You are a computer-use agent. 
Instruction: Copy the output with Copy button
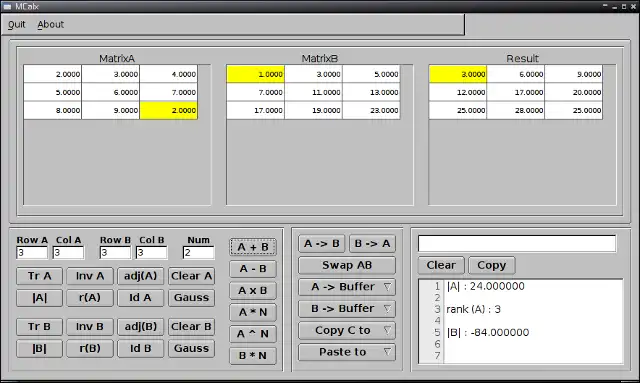pos(491,265)
